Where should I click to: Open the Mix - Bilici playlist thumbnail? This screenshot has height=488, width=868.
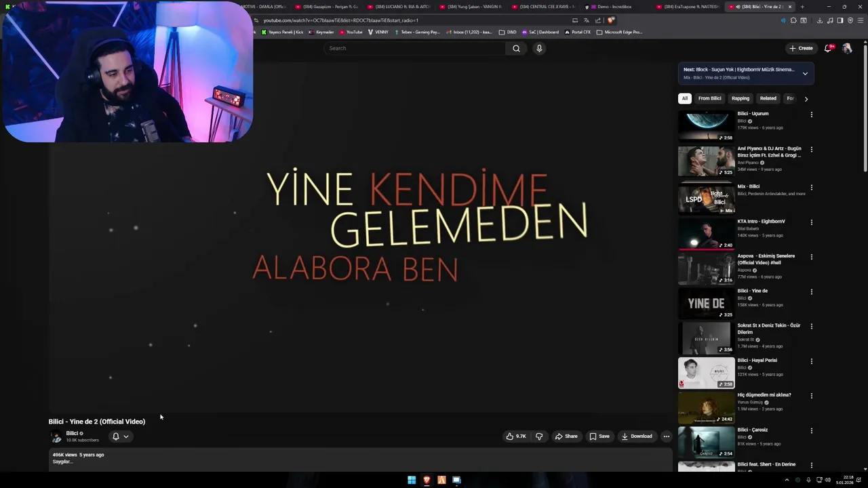click(706, 199)
